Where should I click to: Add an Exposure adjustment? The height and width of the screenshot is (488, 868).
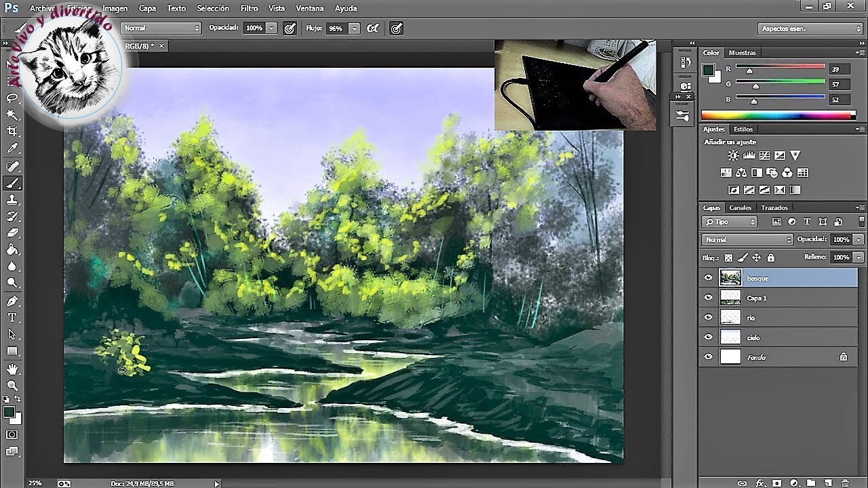pyautogui.click(x=780, y=155)
